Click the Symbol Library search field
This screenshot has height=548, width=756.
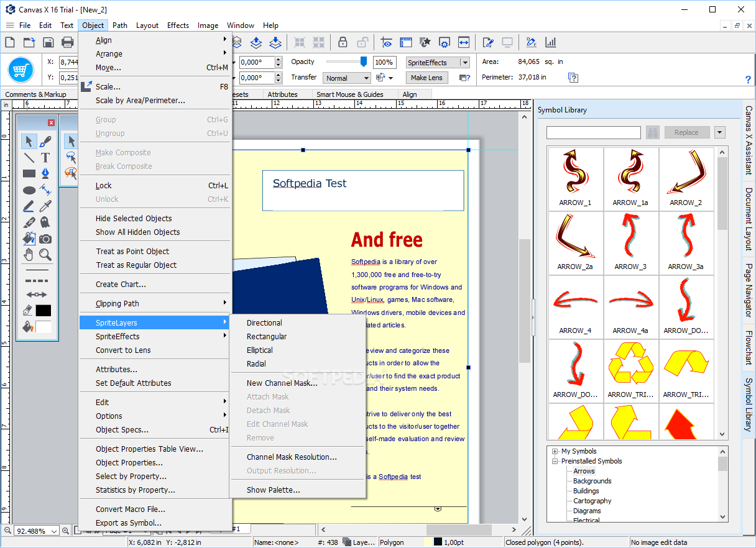(593, 132)
